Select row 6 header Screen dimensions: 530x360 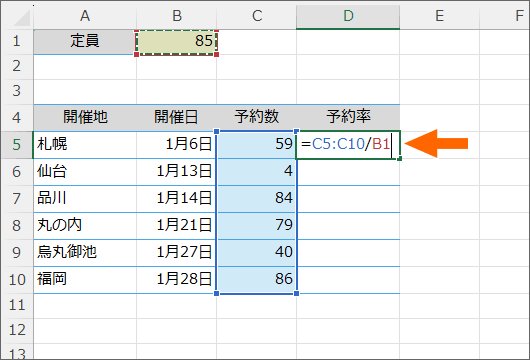click(17, 172)
